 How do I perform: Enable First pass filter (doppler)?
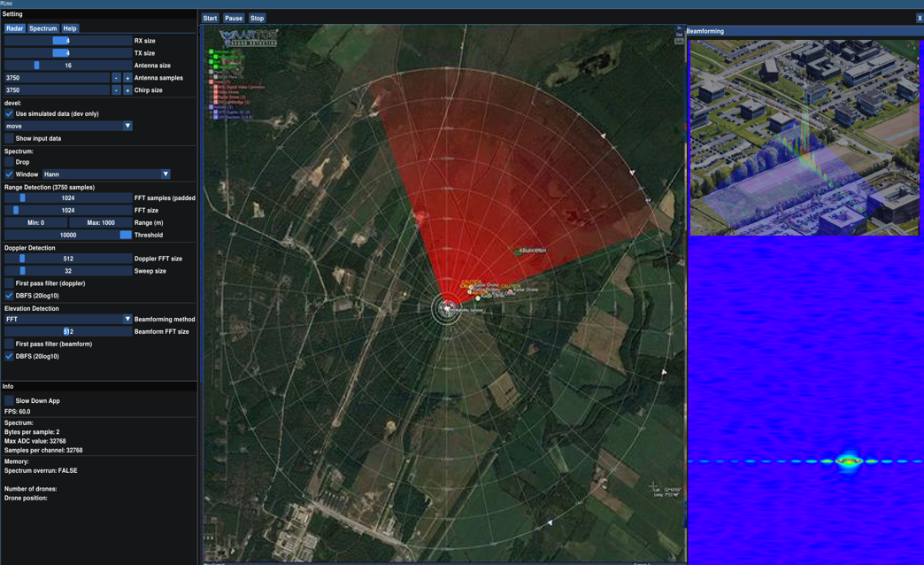click(9, 283)
